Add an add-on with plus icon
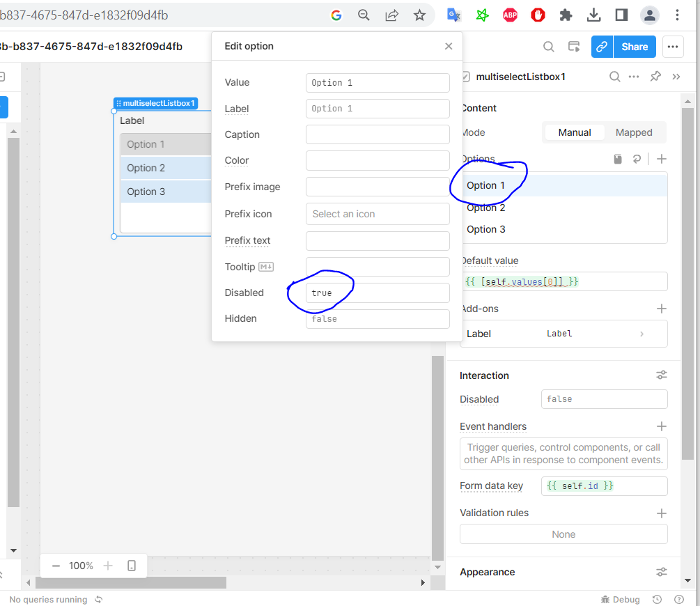Viewport: 700px width, 606px height. point(662,309)
